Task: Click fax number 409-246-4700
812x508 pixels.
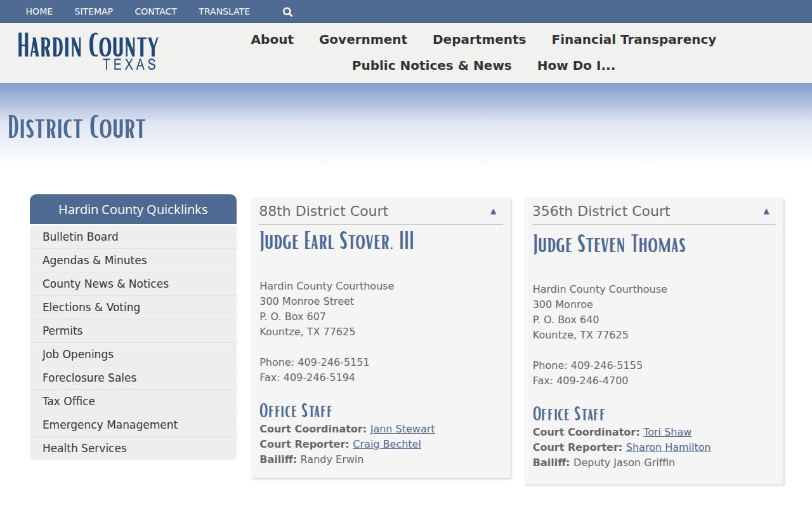Action: (593, 380)
